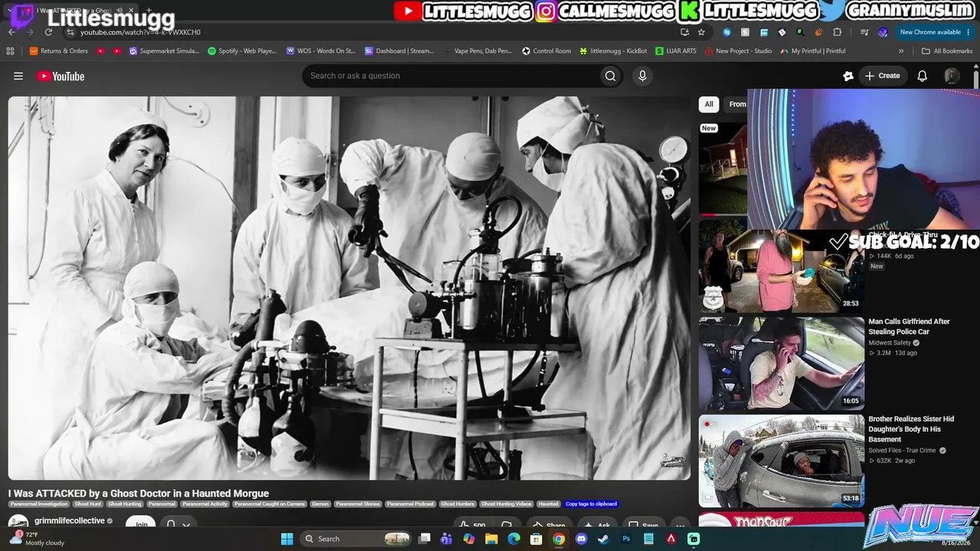Open the Shazam extension icon
Screen dimensions: 980x551
(727, 32)
